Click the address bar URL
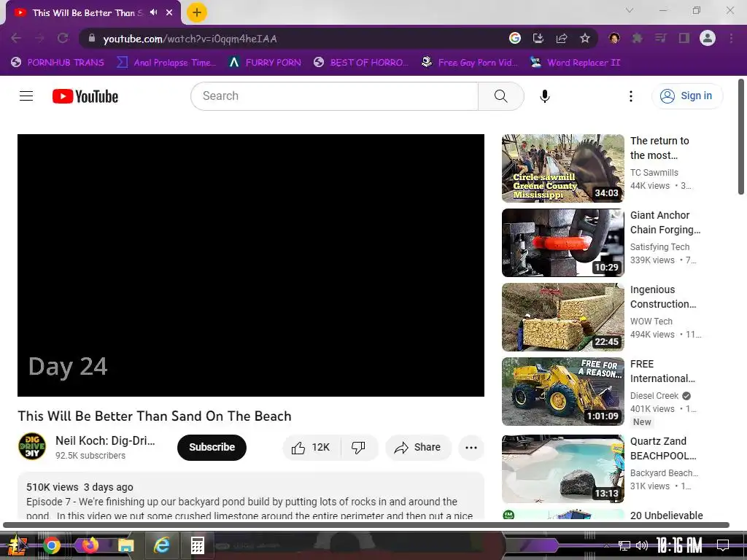747x560 pixels. tap(190, 39)
